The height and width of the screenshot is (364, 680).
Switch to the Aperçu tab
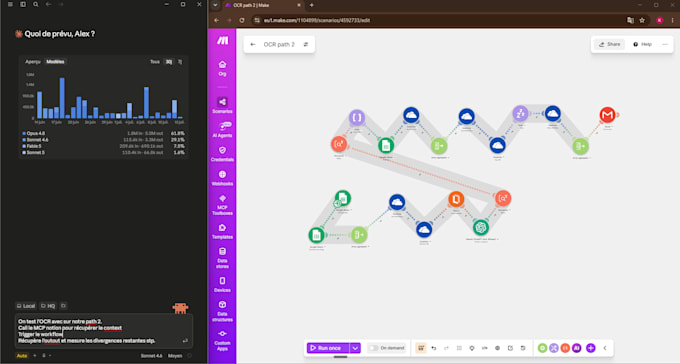click(33, 62)
